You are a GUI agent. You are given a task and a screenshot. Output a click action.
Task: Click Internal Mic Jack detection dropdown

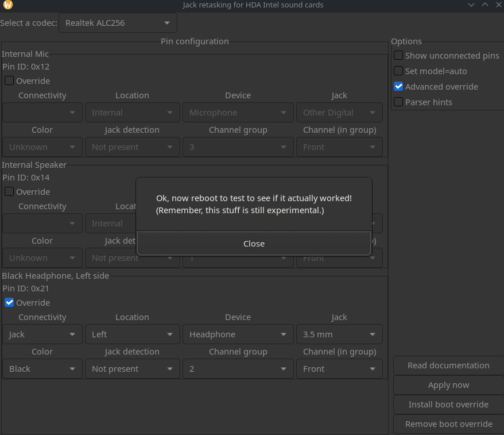(x=133, y=147)
